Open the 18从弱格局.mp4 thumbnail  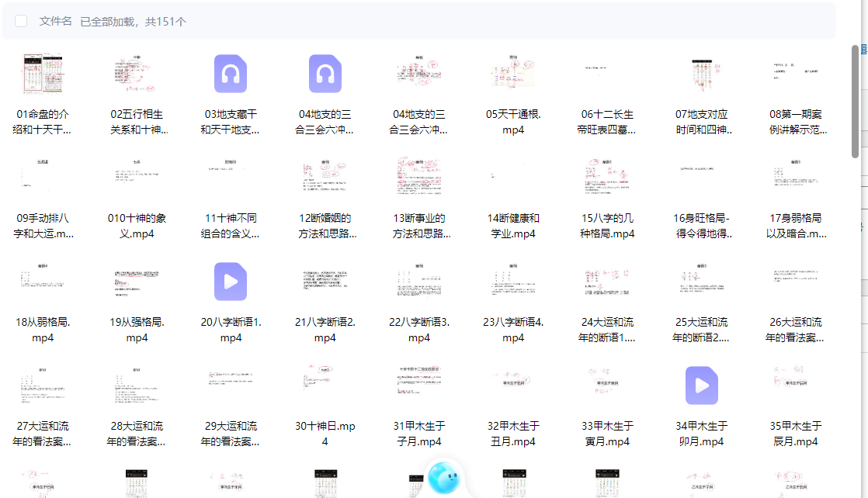coord(43,282)
